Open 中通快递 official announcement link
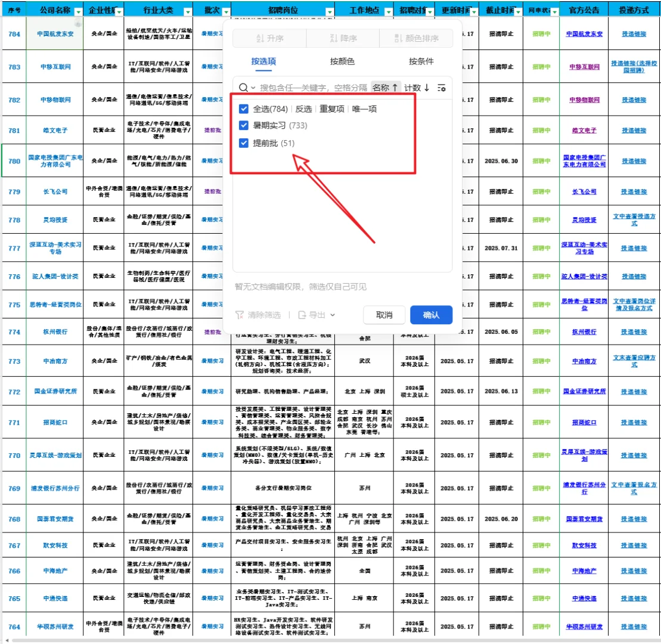 click(584, 599)
